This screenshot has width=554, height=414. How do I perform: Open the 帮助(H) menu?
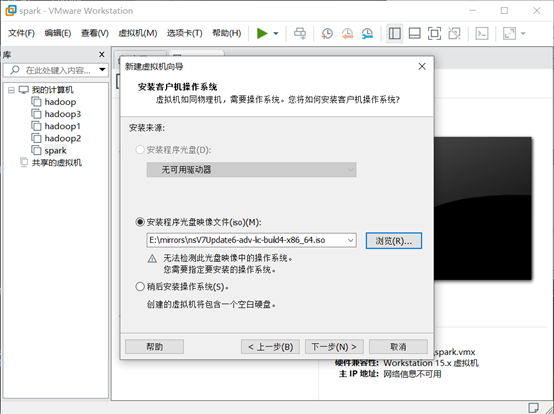click(226, 33)
